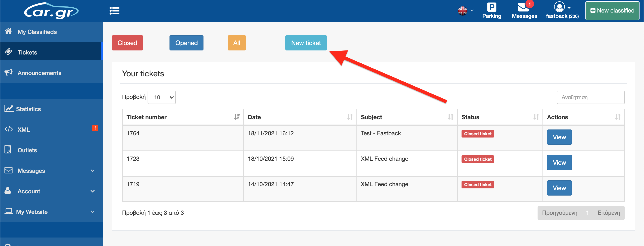Click the My Website laptop icon
Viewport: 644px width, 246px height.
(x=9, y=211)
